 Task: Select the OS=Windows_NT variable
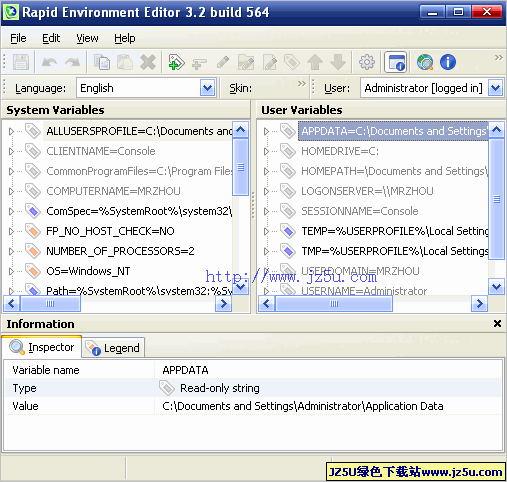pos(88,271)
